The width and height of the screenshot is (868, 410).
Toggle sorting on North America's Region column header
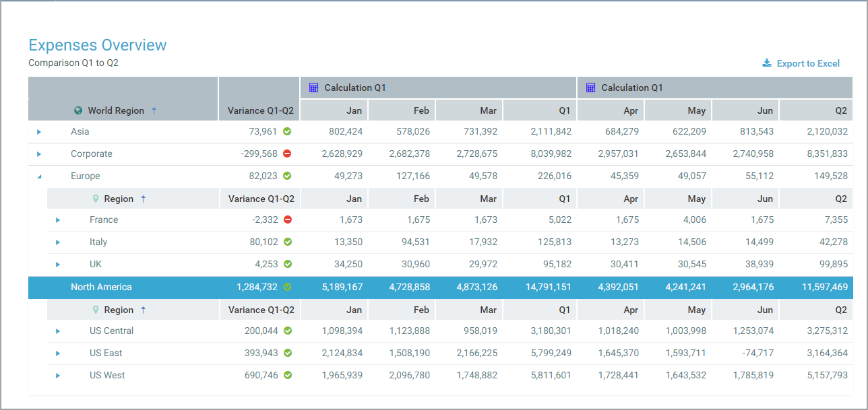click(142, 310)
